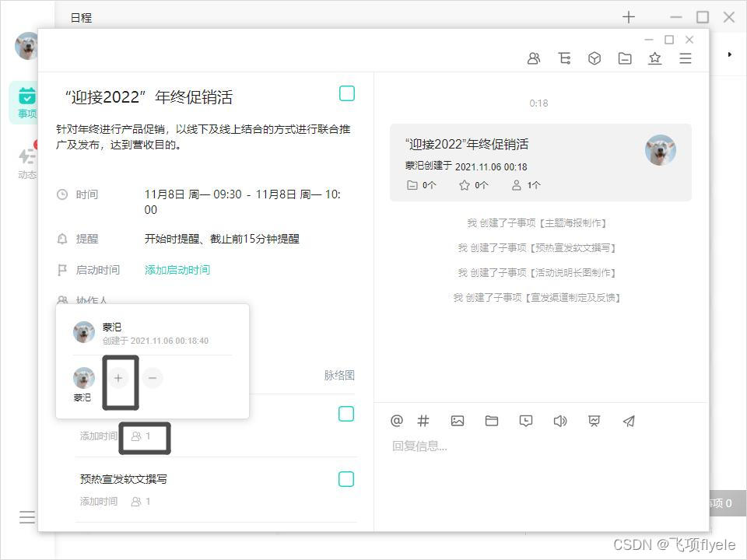The width and height of the screenshot is (747, 560).
Task: Click the task title 迎接2022 年终促销活
Action: click(149, 97)
